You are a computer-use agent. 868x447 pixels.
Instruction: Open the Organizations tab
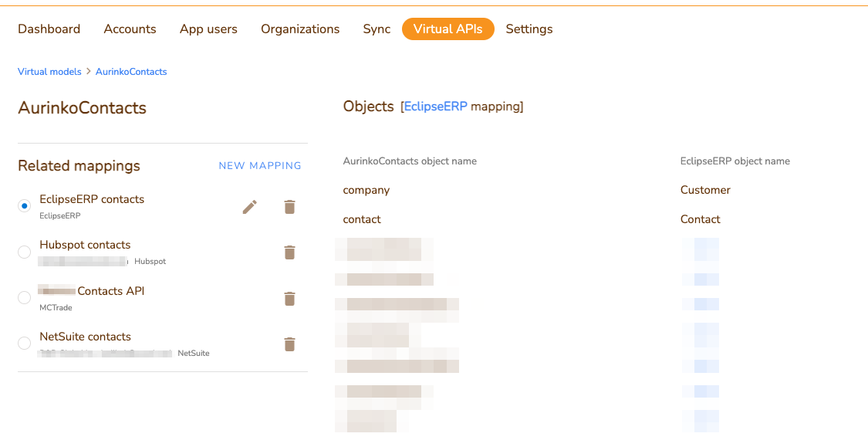[301, 29]
